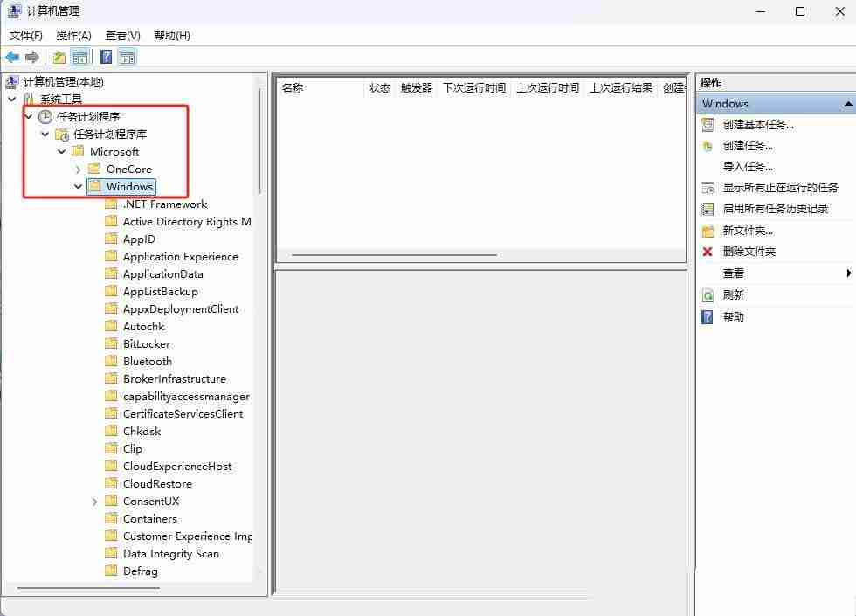Click the 创建基本任务 icon in Actions pane

click(x=708, y=125)
